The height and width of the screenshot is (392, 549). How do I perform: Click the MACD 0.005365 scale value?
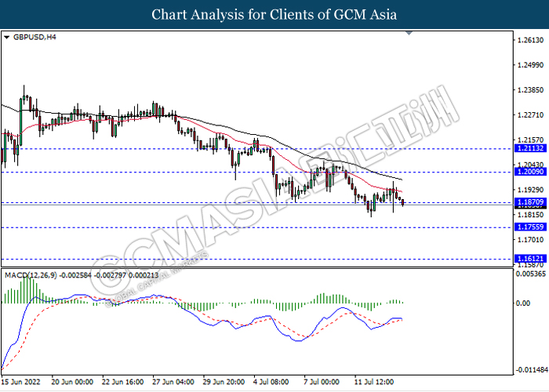[531, 274]
